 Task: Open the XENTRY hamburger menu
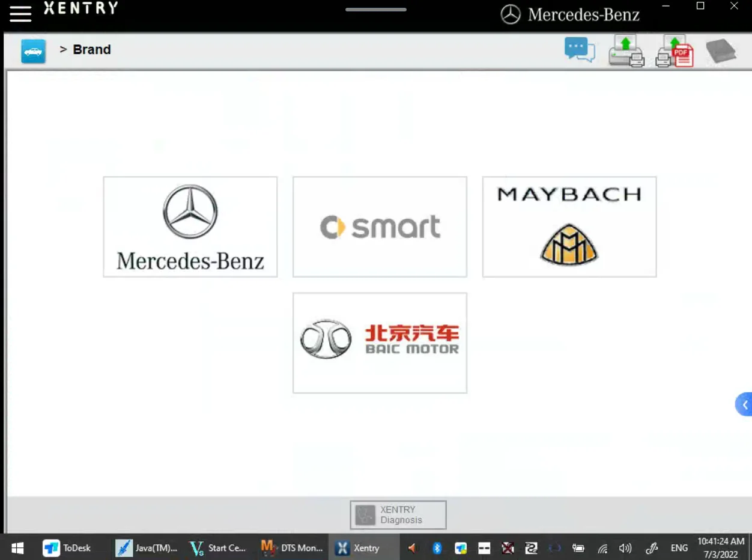click(x=20, y=14)
